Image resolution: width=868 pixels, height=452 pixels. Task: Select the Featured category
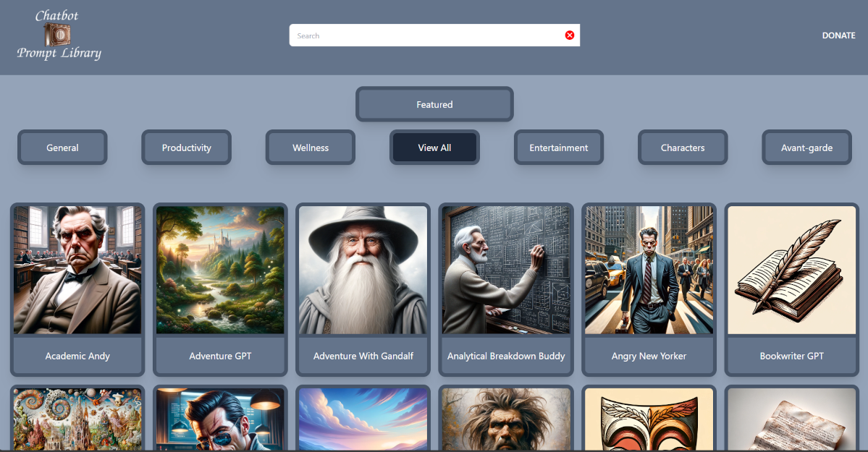(x=434, y=104)
